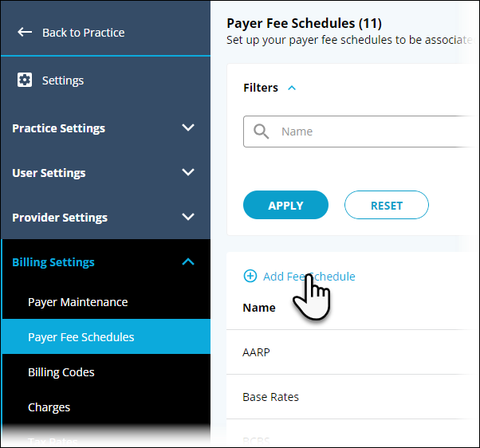Expand the User Settings chevron

click(188, 173)
